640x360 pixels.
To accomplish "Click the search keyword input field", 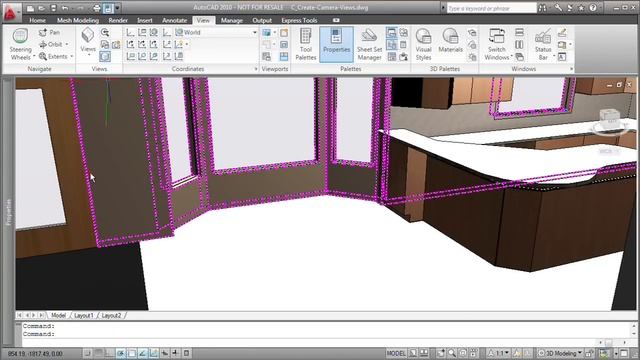I will (x=491, y=8).
